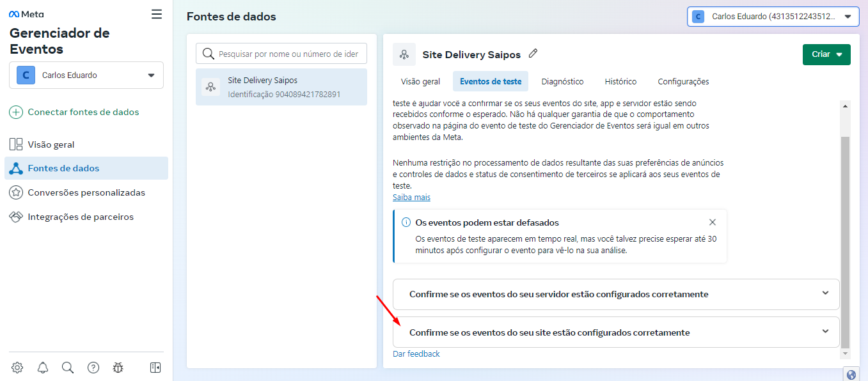This screenshot has height=381, width=868.
Task: Go to the Configurações tab
Action: click(683, 81)
